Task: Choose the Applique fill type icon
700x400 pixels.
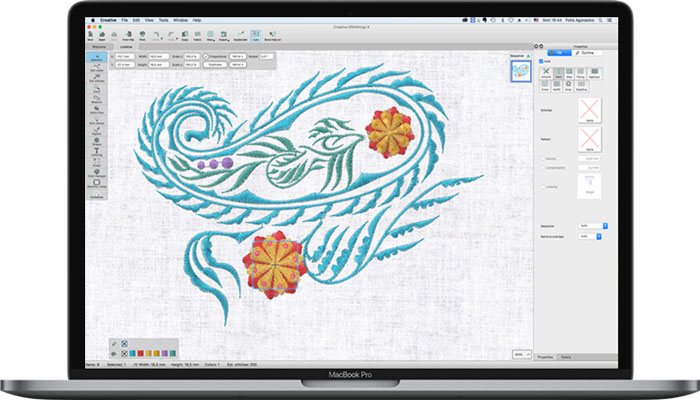Action: 594,73
